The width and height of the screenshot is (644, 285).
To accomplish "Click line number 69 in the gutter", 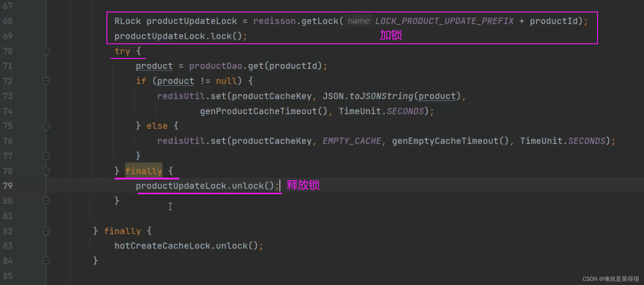I will tap(8, 36).
